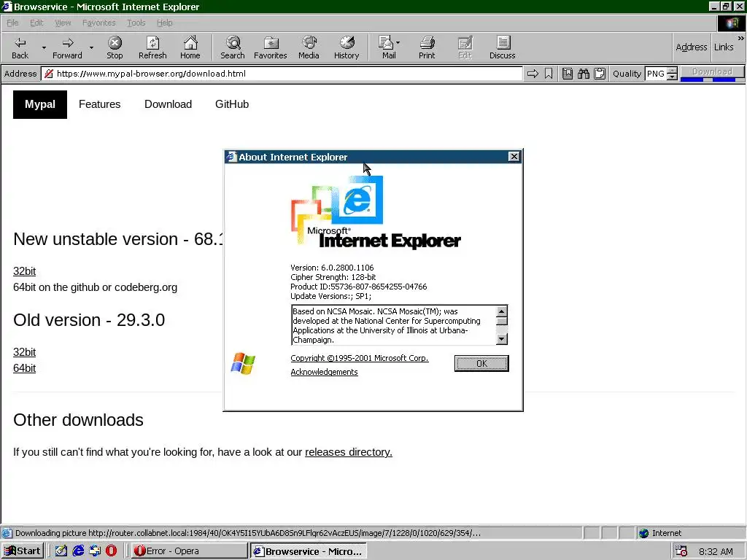
Task: Click the clipboard icon in Browservice bar
Action: coord(600,74)
